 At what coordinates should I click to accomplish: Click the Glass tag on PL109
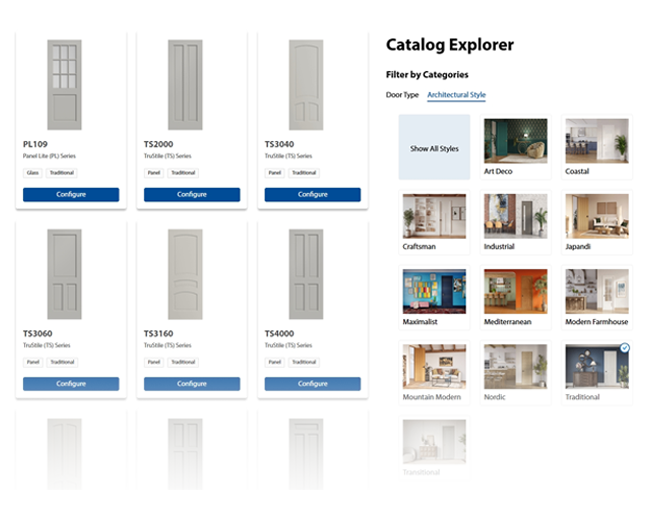(x=33, y=173)
